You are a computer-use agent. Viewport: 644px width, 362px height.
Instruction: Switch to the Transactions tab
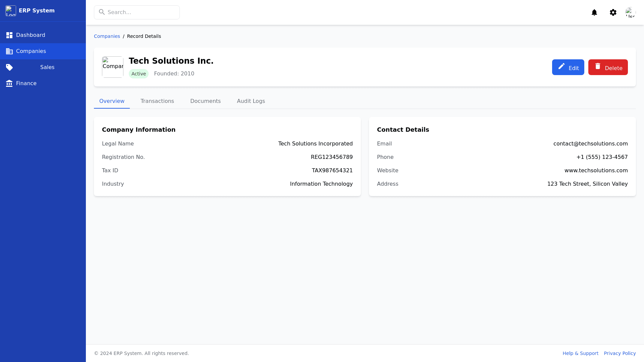157,101
